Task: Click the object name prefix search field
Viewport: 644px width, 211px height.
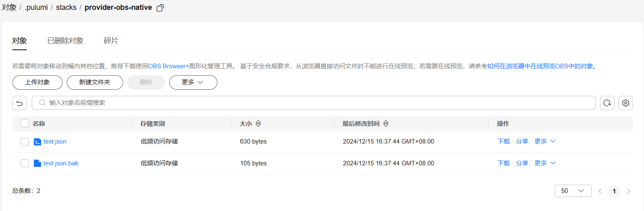Action: click(x=313, y=103)
